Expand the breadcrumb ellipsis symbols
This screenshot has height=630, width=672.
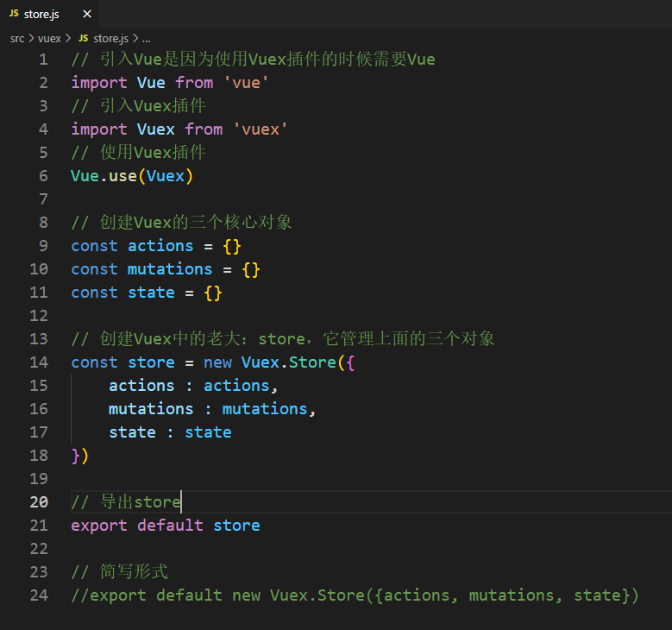coord(146,39)
